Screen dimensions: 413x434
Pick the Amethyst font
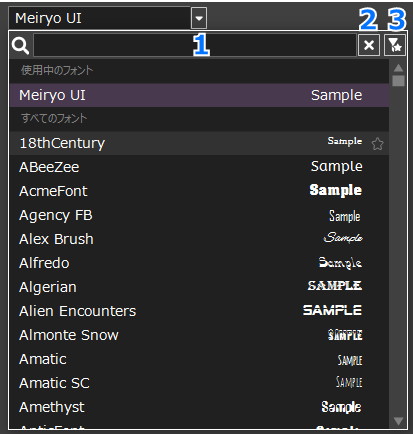[x=199, y=407]
